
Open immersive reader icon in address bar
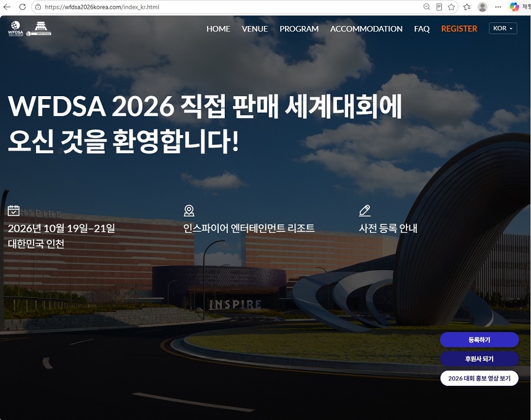pos(439,6)
